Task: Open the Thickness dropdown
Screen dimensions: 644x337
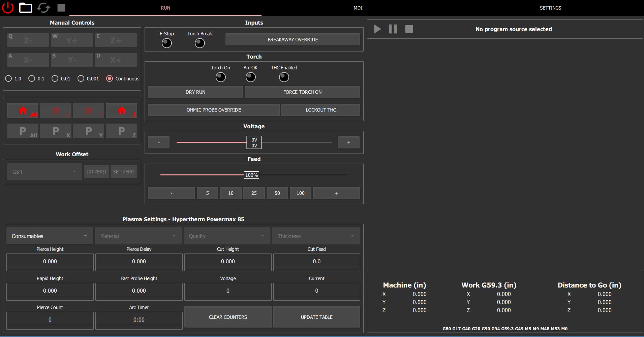Action: (x=316, y=236)
